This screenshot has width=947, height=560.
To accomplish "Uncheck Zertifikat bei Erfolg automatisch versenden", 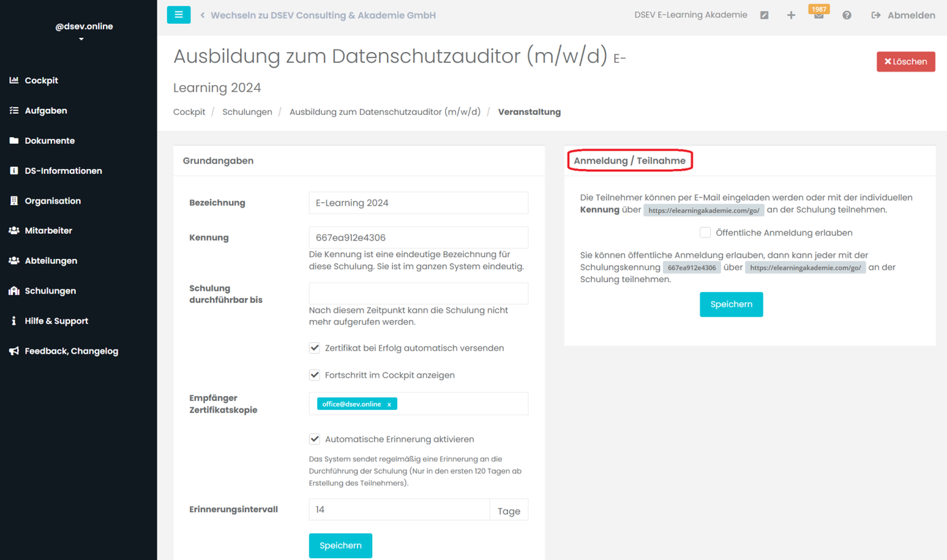I will point(315,348).
